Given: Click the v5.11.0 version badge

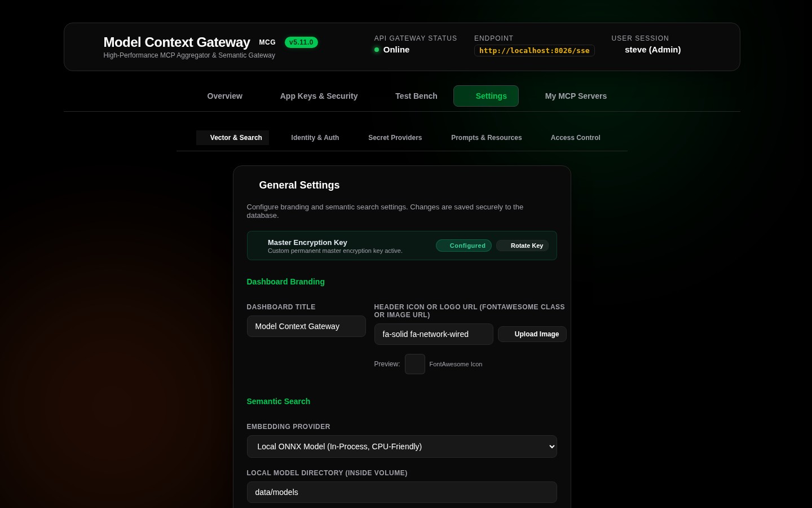Looking at the screenshot, I should [x=301, y=42].
